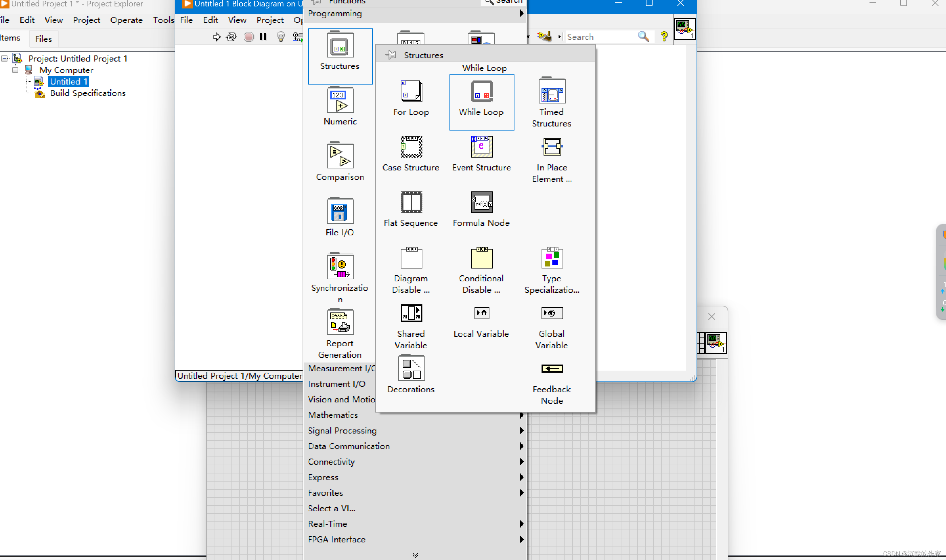Select Untitled 1 in the project tree
The image size is (946, 560).
[x=69, y=81]
